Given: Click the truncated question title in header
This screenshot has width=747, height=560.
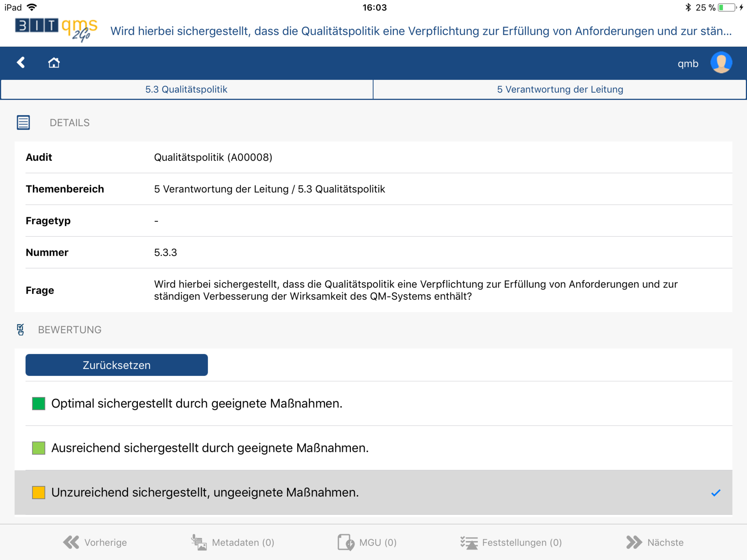Looking at the screenshot, I should click(421, 31).
